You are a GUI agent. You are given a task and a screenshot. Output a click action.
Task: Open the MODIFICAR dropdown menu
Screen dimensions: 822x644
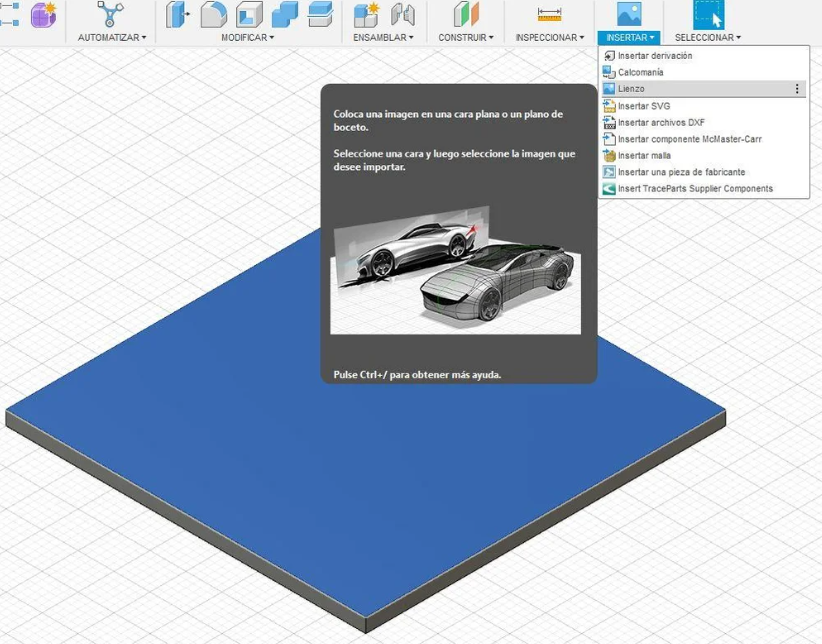tap(247, 38)
